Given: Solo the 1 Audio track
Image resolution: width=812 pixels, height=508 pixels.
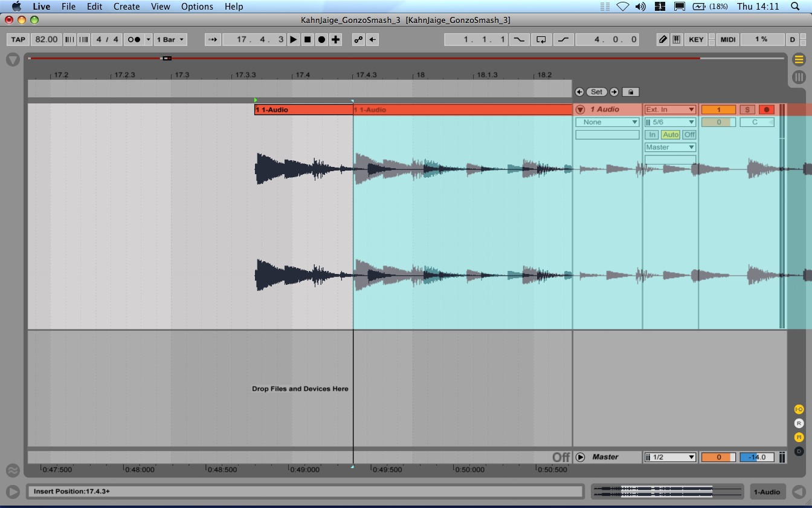Looking at the screenshot, I should (x=747, y=109).
